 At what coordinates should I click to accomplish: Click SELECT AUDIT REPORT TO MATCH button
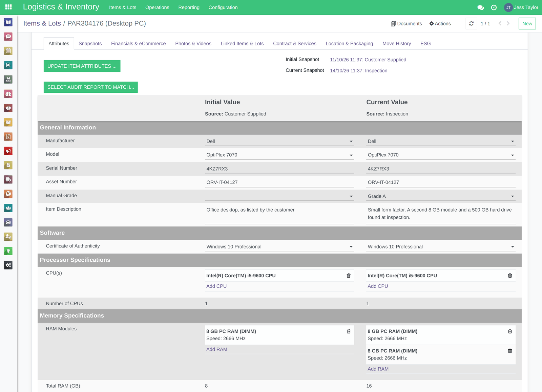(x=91, y=87)
